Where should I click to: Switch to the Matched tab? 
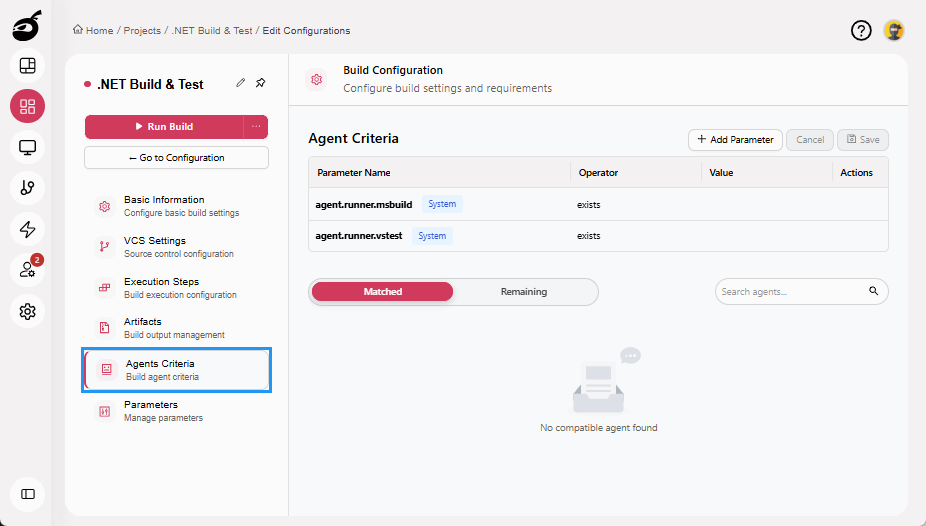pos(382,292)
